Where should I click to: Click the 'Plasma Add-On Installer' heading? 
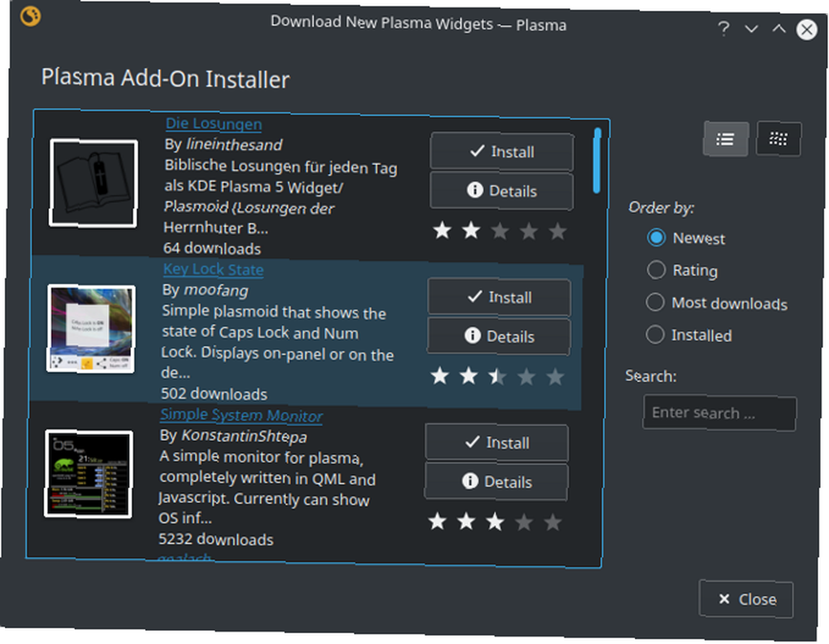click(166, 78)
